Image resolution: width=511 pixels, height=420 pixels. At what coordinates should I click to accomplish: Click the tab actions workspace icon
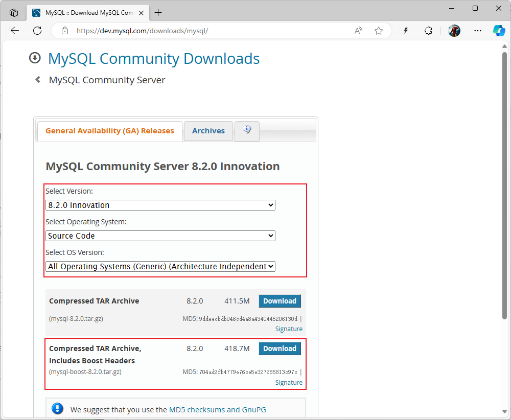(x=14, y=13)
